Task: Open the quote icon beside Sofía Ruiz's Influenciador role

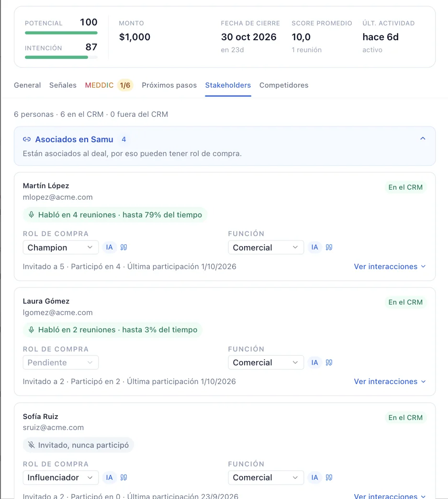Action: 124,477
